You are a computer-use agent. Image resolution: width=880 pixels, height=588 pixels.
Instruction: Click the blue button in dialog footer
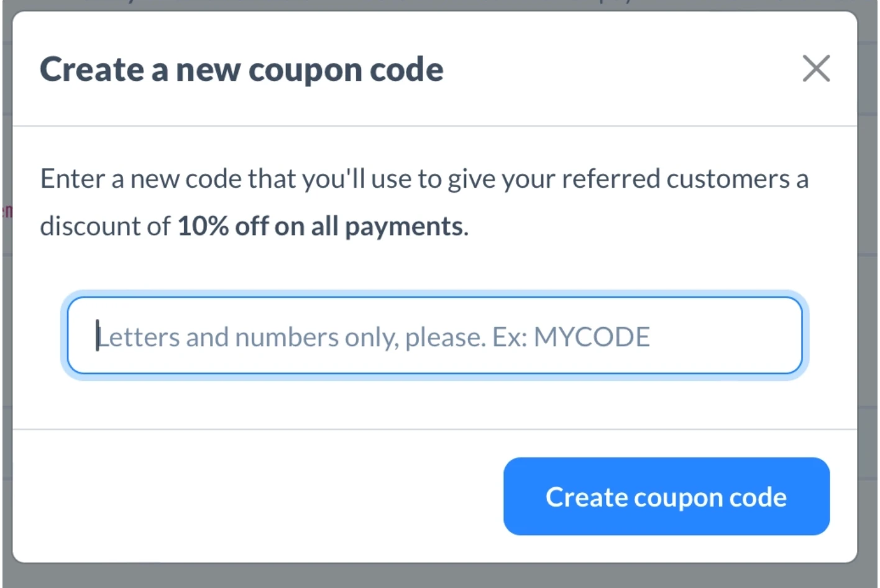666,497
